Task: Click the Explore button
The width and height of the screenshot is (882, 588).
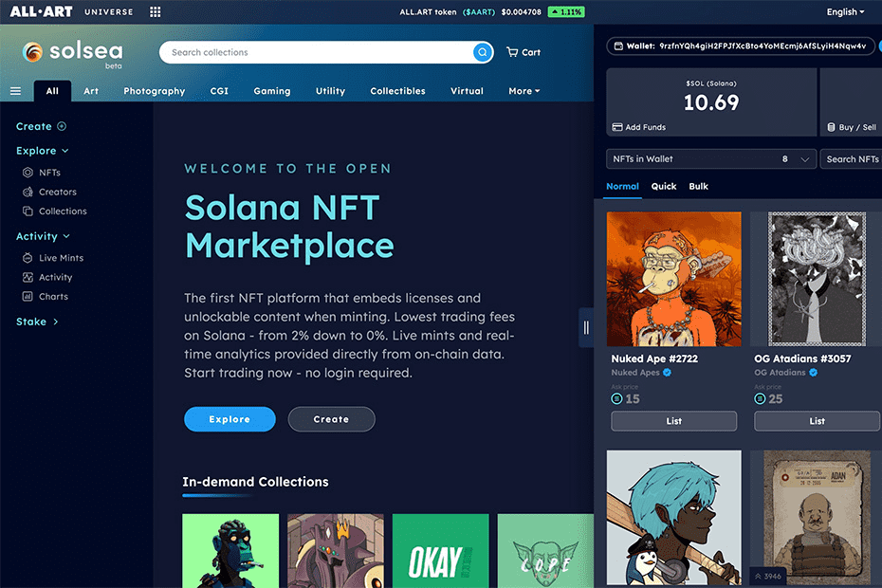Action: (230, 418)
